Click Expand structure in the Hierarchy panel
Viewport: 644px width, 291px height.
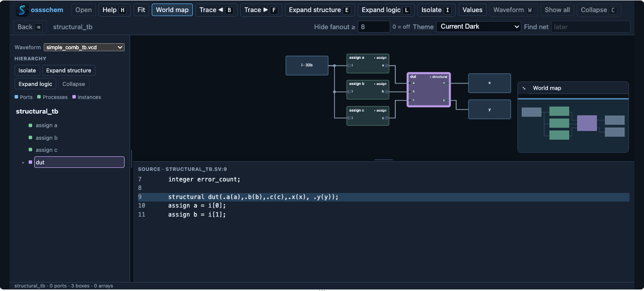click(x=69, y=70)
